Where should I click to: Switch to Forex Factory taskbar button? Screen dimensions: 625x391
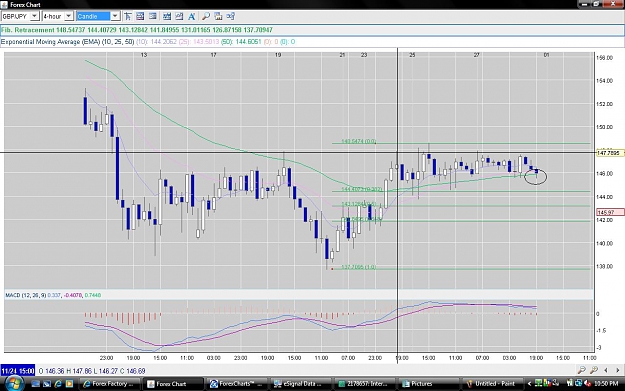[110, 384]
